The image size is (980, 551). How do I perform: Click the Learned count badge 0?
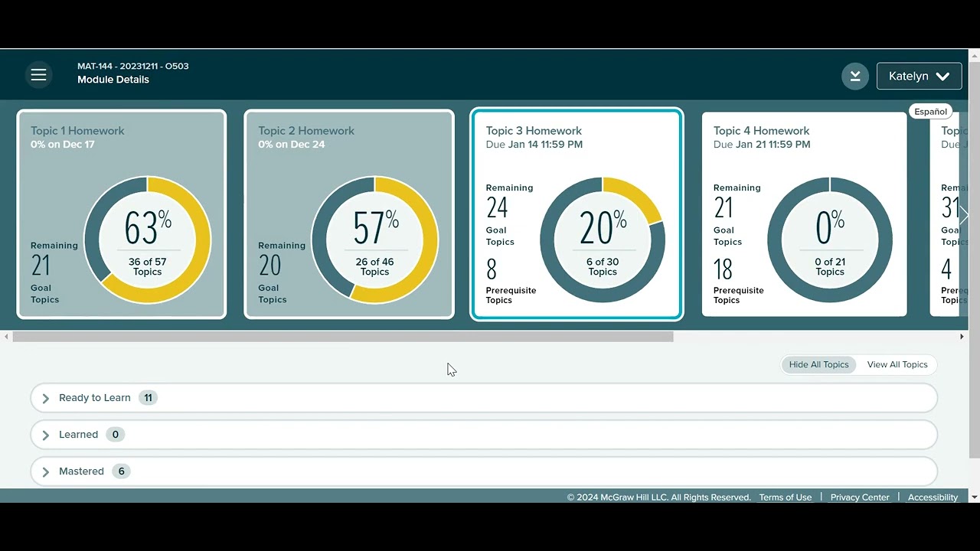116,435
